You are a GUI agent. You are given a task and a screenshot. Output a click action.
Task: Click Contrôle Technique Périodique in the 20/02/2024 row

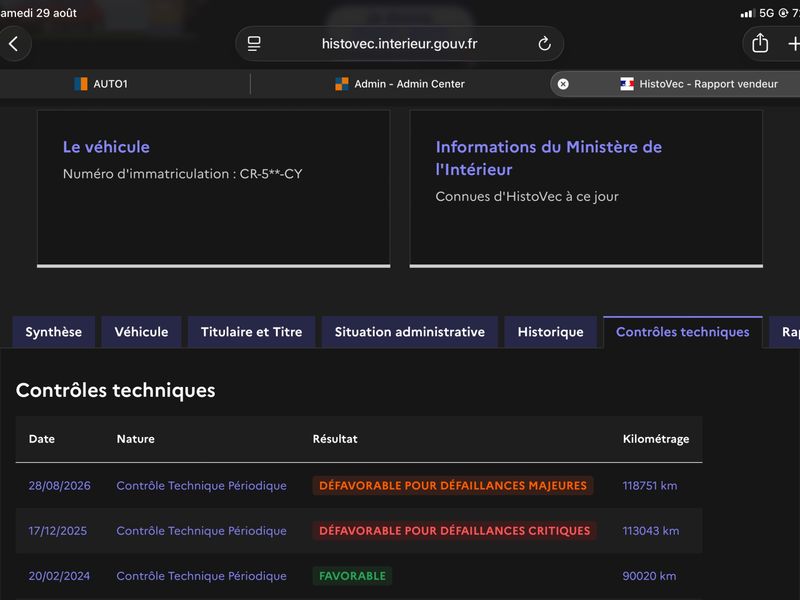[x=202, y=576]
